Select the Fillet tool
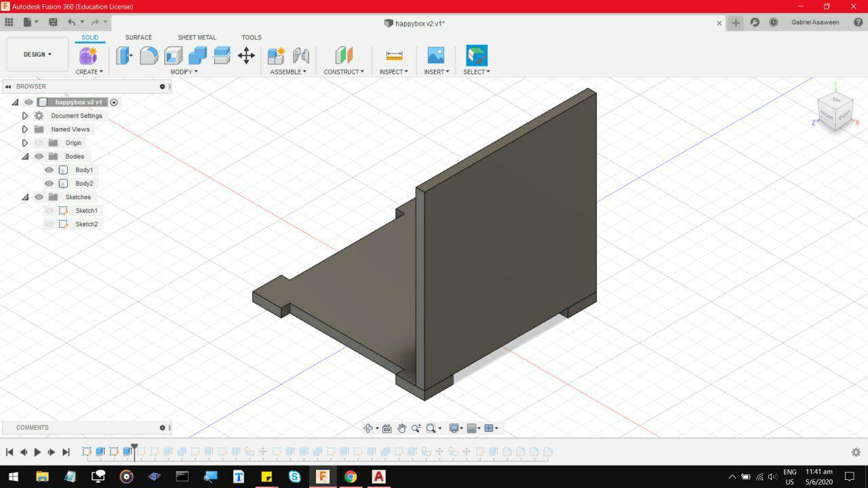The width and height of the screenshot is (868, 488). click(149, 56)
